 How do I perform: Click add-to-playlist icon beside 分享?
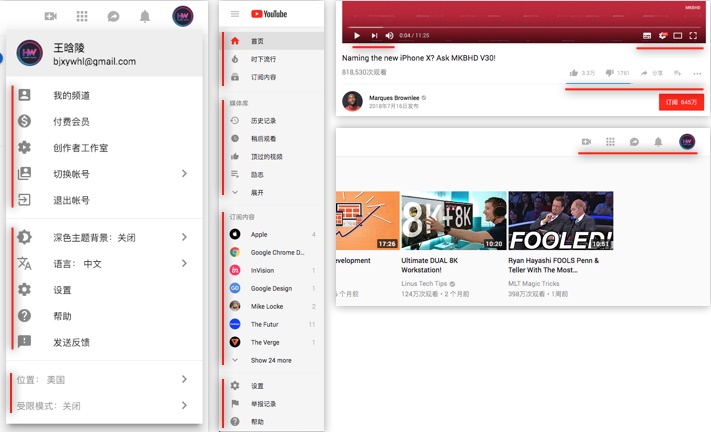(x=677, y=73)
